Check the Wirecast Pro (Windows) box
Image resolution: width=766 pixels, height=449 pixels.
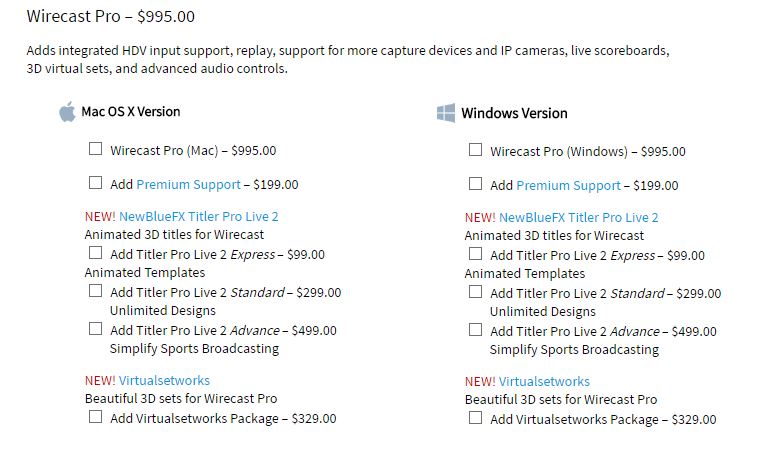pyautogui.click(x=476, y=150)
